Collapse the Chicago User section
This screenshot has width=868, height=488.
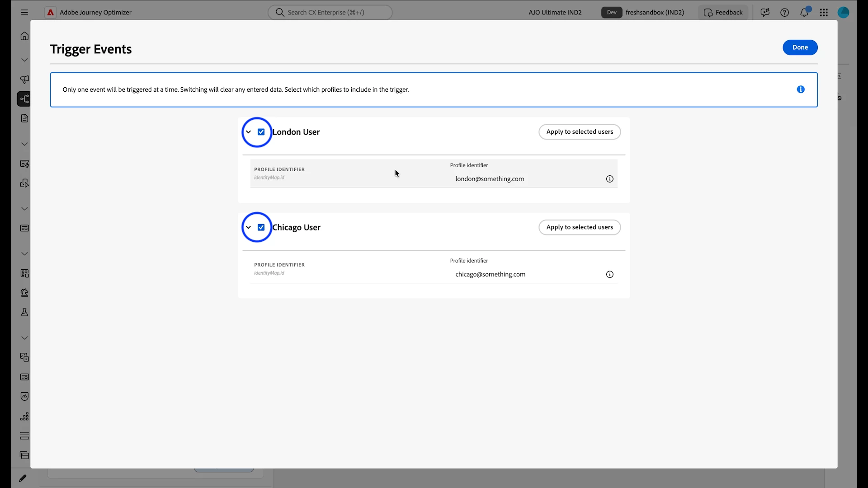(248, 227)
